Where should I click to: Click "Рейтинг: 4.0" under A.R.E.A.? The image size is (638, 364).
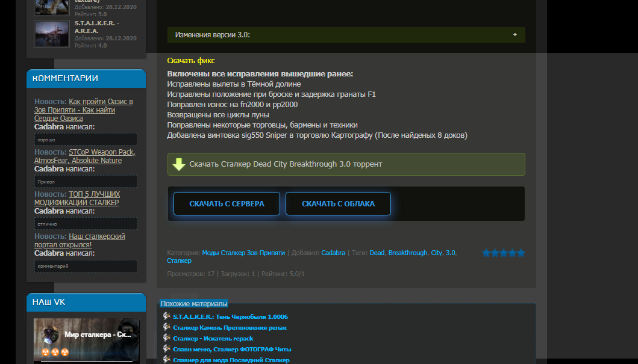(91, 46)
